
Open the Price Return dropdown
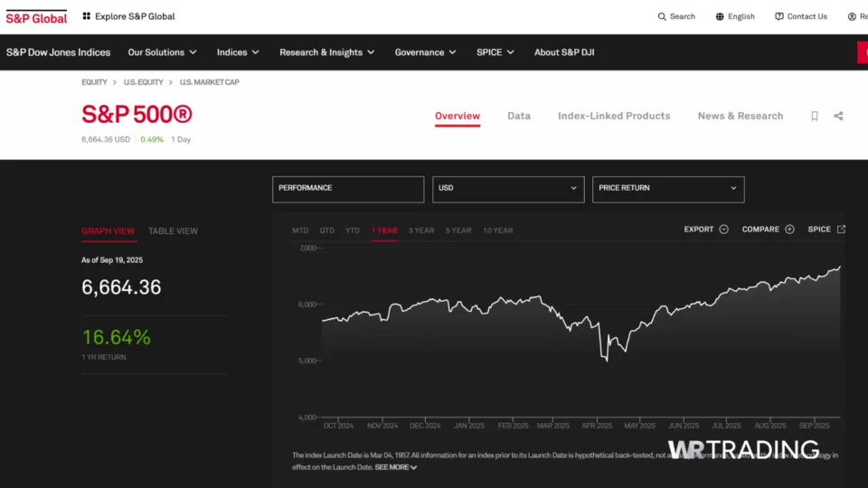pos(668,189)
